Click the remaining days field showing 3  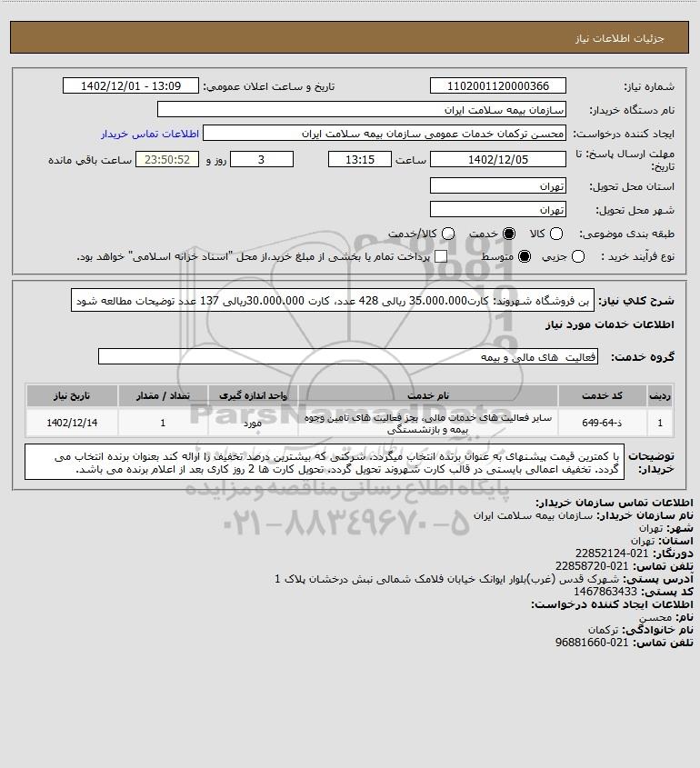pyautogui.click(x=262, y=159)
